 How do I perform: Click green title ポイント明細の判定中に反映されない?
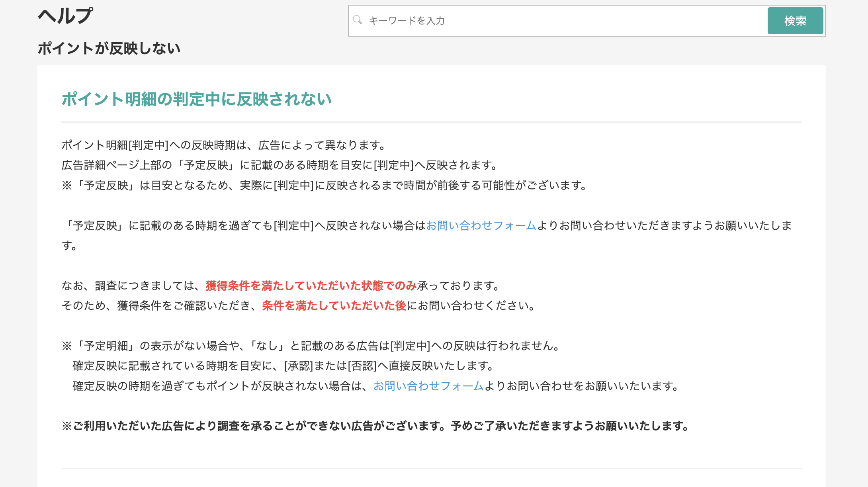tap(196, 99)
